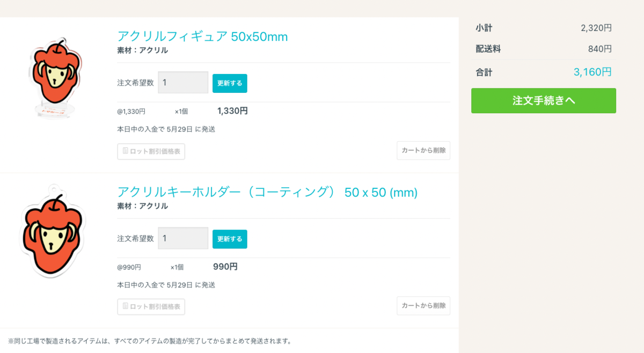Click the document icon in the keyholder's ロット割引価格表
The height and width of the screenshot is (353, 644).
click(125, 306)
